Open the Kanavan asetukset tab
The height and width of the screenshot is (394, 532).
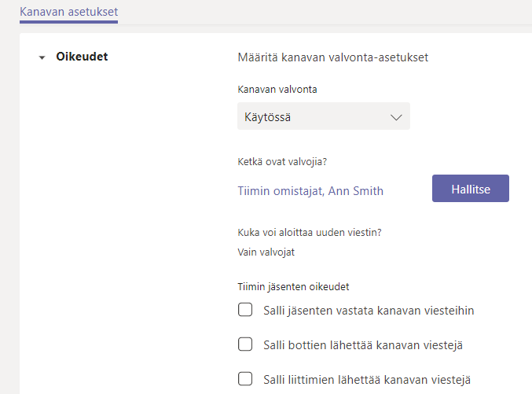click(68, 11)
